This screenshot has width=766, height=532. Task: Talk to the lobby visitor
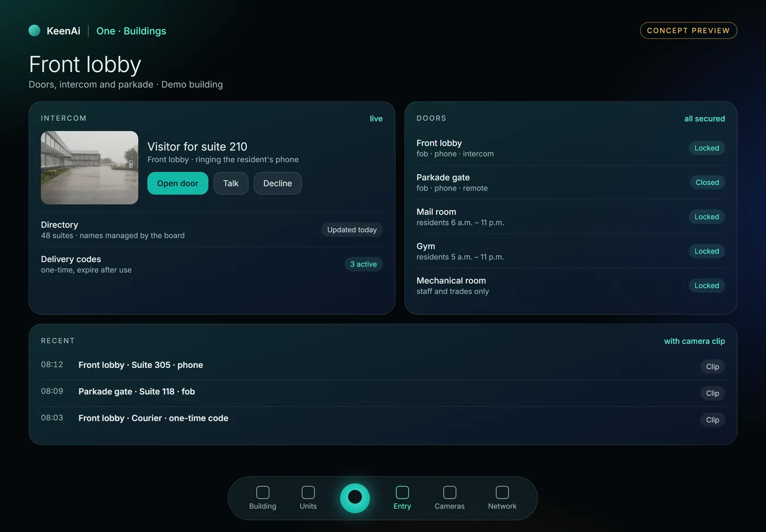pos(231,183)
